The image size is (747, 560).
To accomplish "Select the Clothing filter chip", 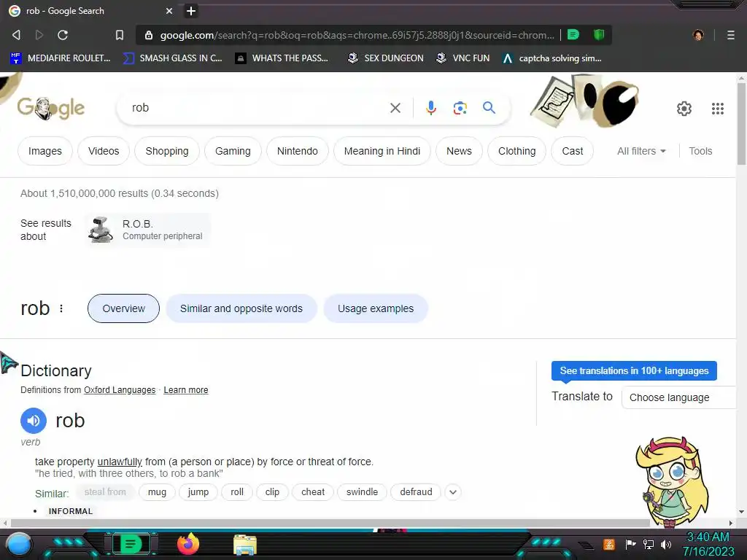I will (516, 151).
